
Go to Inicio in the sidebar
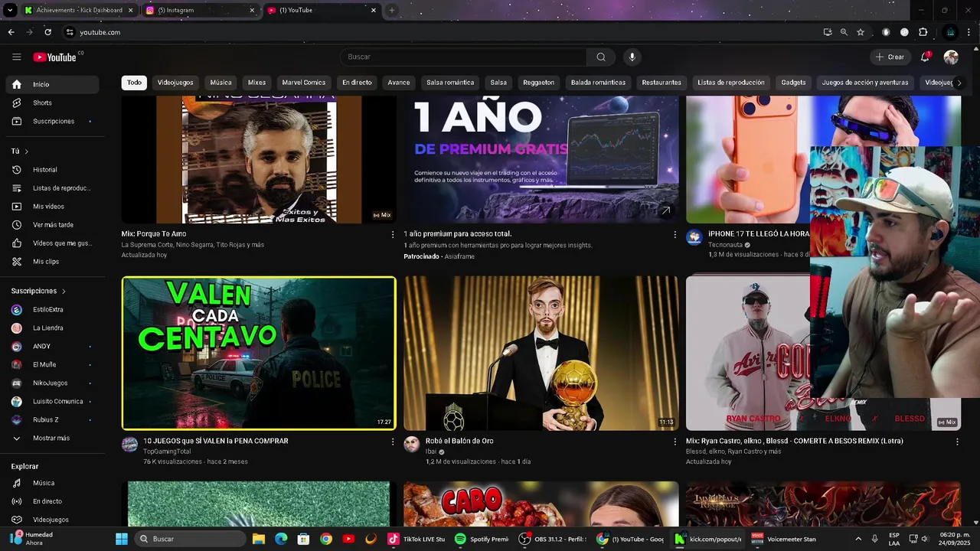[52, 84]
